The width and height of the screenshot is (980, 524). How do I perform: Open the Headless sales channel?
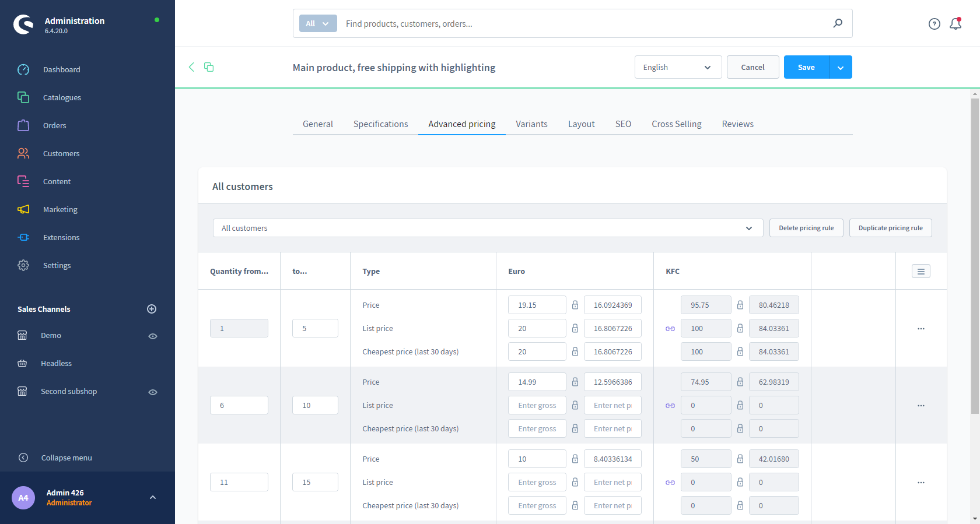click(56, 363)
